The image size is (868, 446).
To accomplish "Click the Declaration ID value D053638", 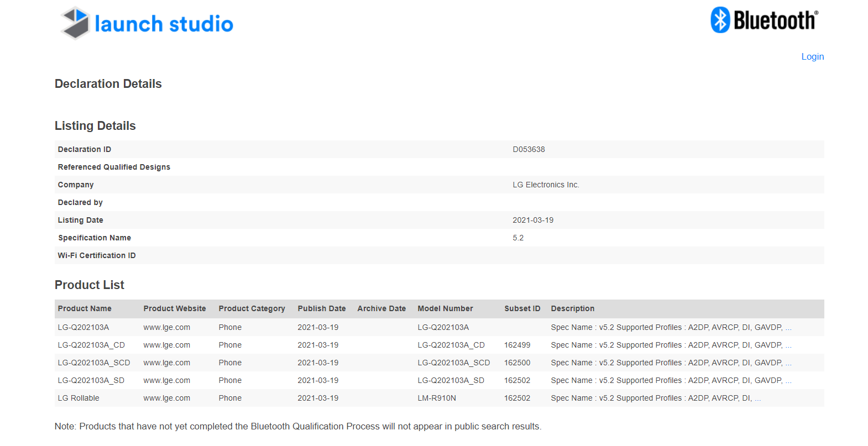I will pyautogui.click(x=529, y=149).
